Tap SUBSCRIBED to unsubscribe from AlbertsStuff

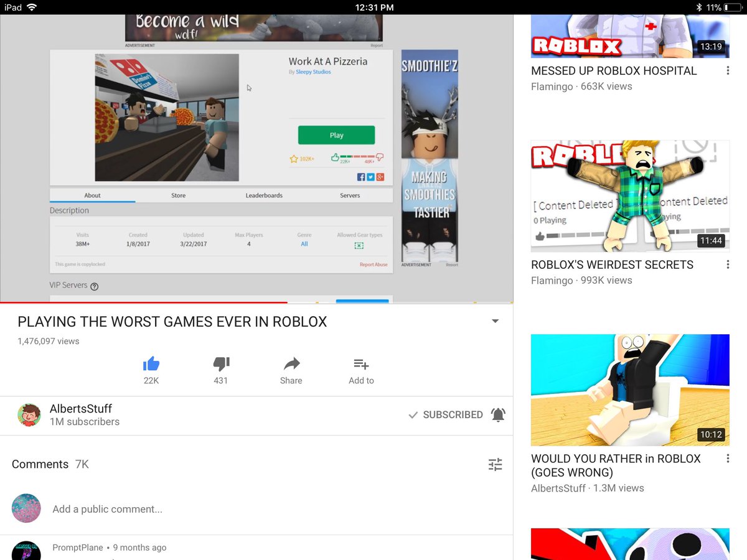click(x=446, y=415)
